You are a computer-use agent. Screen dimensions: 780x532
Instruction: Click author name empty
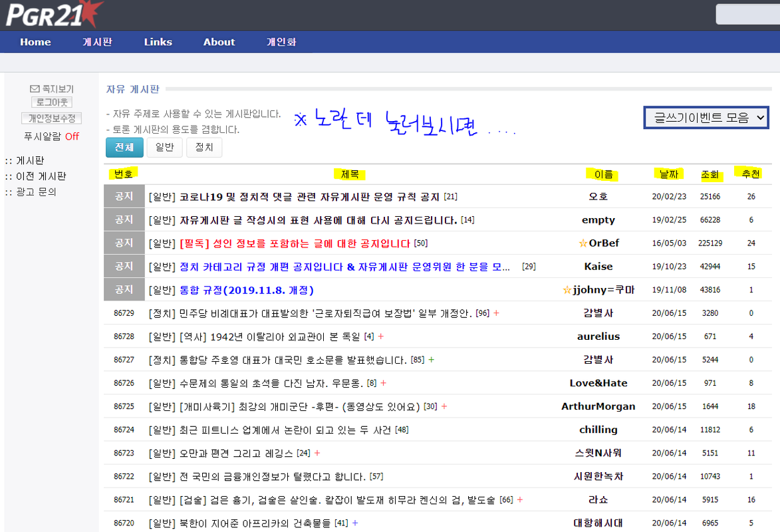point(598,220)
